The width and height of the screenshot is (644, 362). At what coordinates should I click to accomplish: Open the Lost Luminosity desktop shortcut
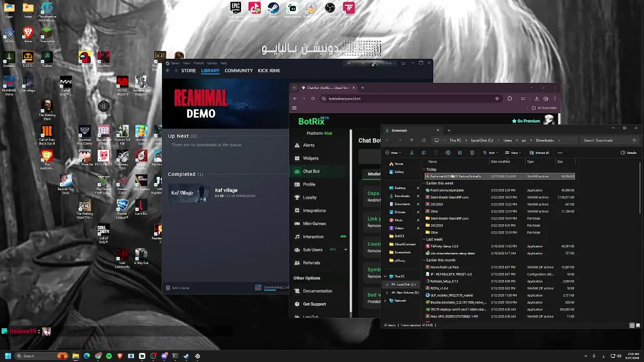[122, 259]
